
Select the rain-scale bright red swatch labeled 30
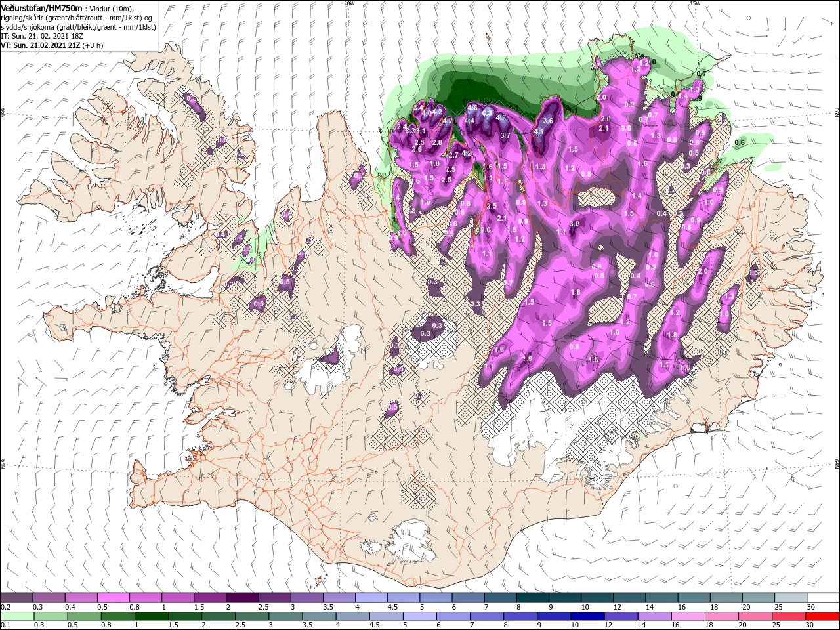824,616
